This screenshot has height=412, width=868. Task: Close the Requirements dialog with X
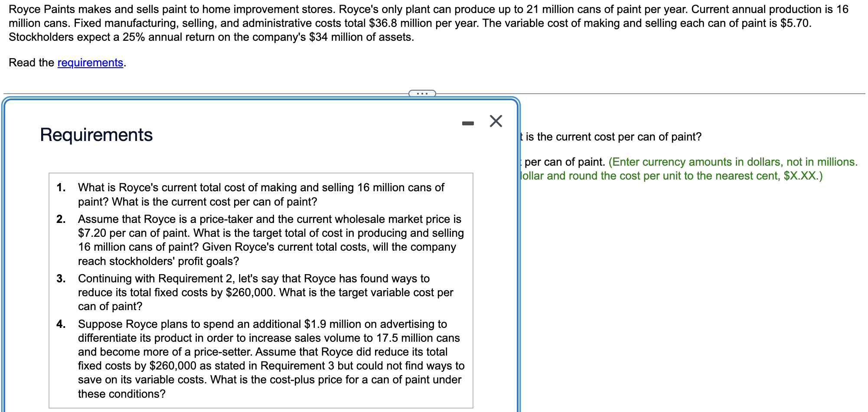[x=496, y=121]
